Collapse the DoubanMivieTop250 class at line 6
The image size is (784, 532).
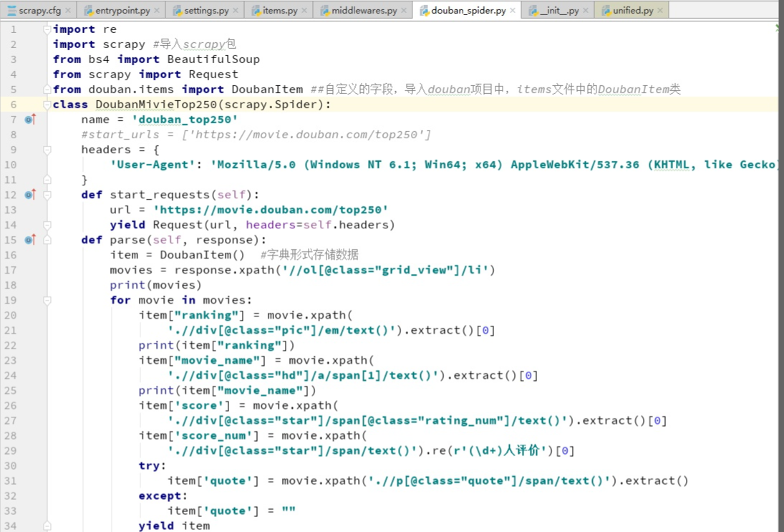47,105
